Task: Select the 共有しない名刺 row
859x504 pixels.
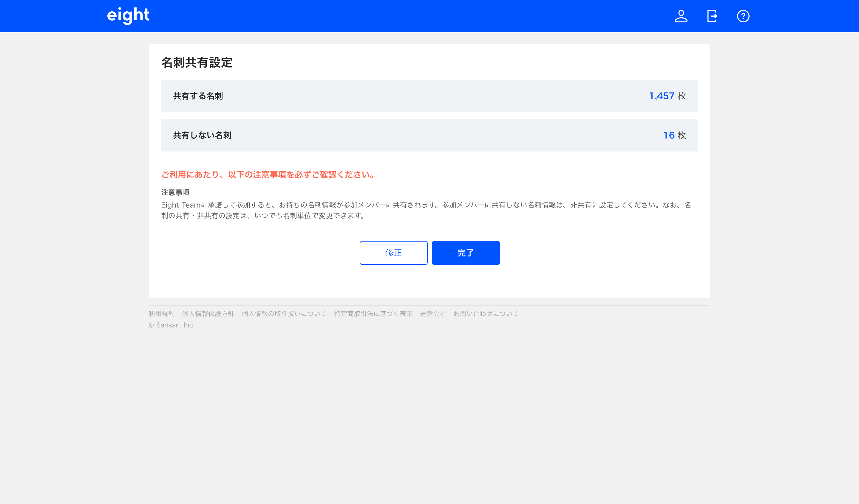Action: (429, 135)
